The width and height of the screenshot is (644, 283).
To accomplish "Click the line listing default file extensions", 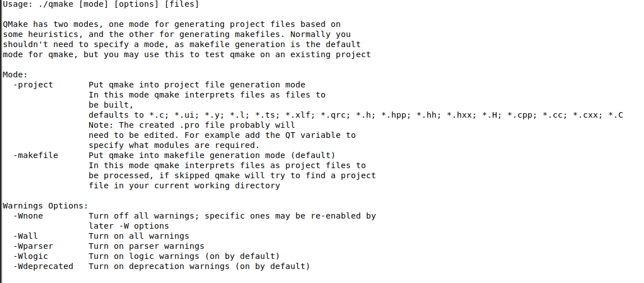I will tap(355, 115).
